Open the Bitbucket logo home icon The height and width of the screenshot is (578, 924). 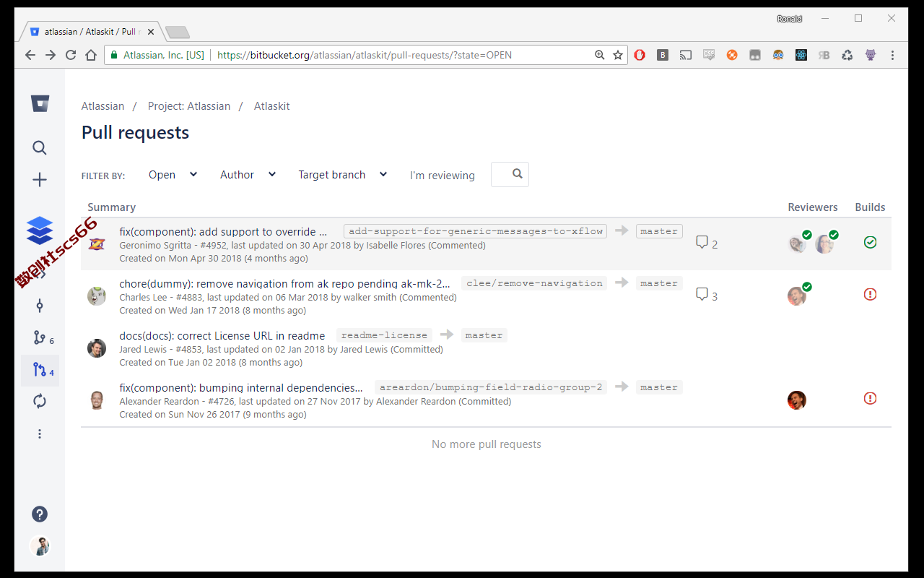40,103
